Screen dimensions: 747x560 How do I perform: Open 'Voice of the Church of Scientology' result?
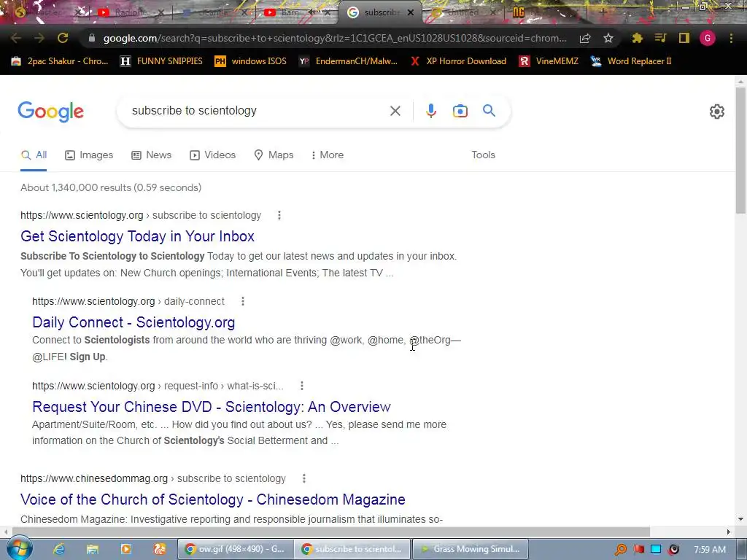(212, 499)
